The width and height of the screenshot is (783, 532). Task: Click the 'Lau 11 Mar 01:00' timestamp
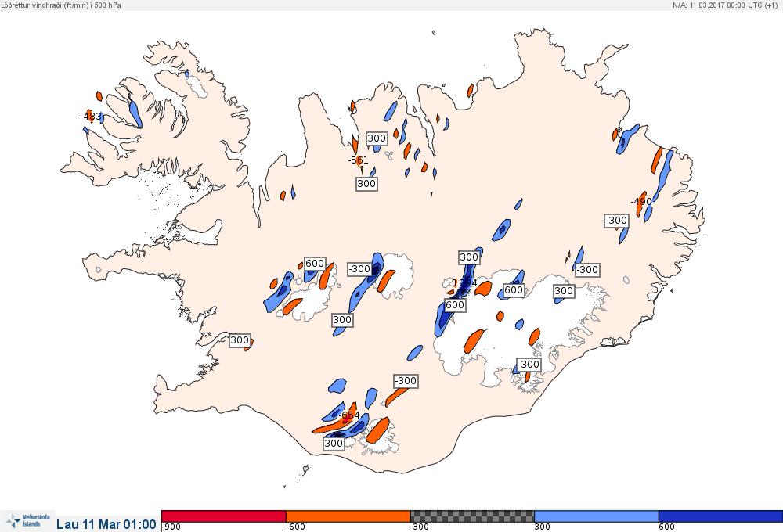pyautogui.click(x=106, y=524)
